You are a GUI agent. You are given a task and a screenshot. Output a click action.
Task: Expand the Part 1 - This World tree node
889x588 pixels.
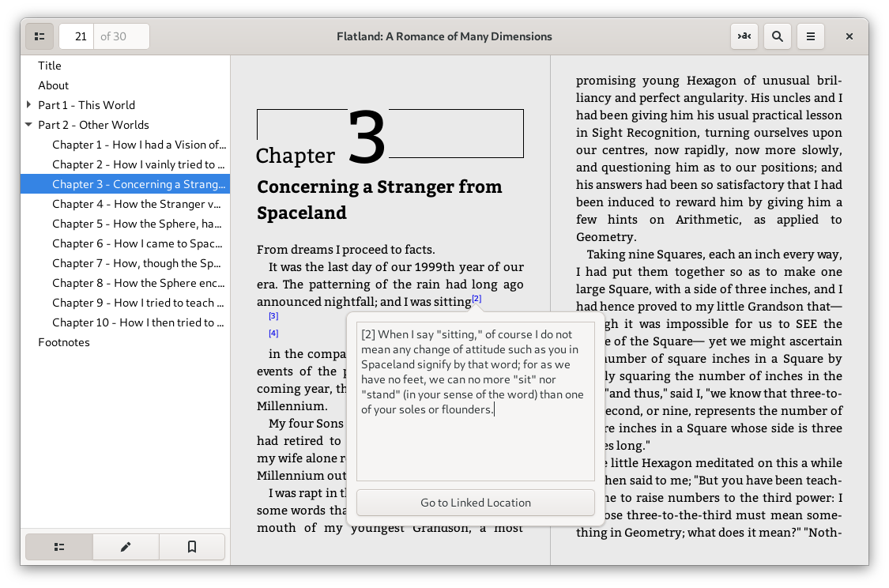pos(28,105)
